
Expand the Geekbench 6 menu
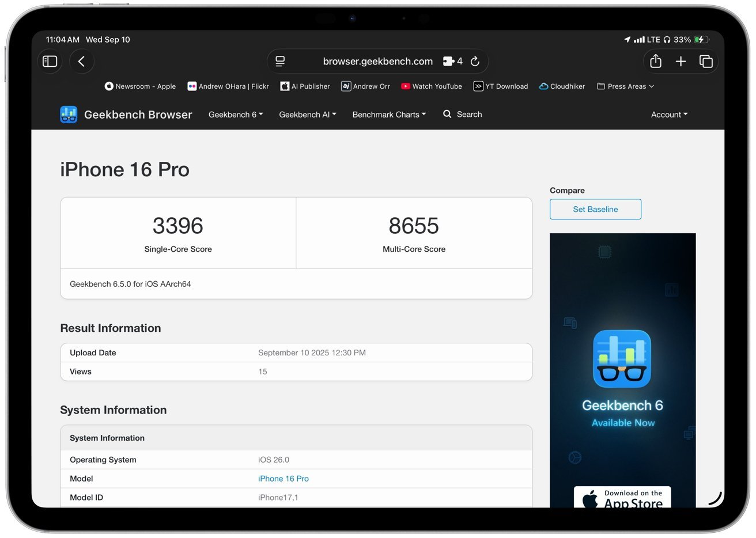(x=236, y=115)
